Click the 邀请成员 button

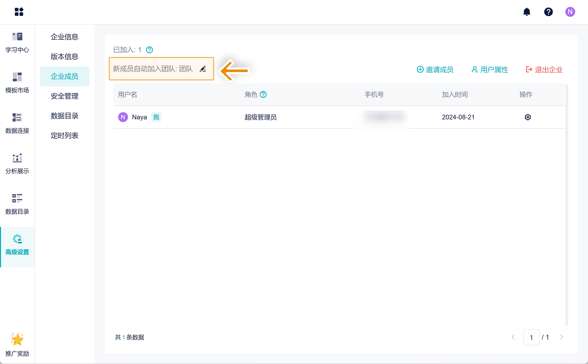pyautogui.click(x=435, y=70)
